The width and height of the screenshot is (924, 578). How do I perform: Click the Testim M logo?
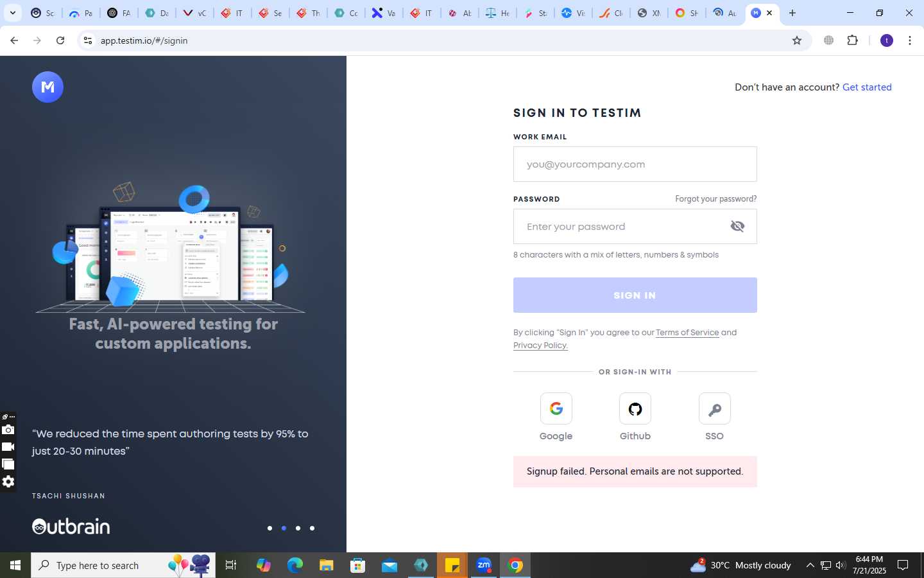(47, 87)
